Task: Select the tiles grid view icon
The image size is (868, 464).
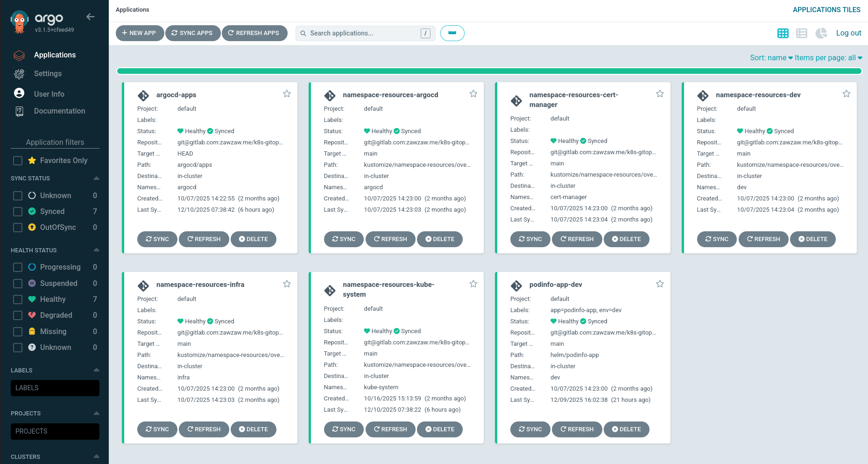Action: click(783, 33)
